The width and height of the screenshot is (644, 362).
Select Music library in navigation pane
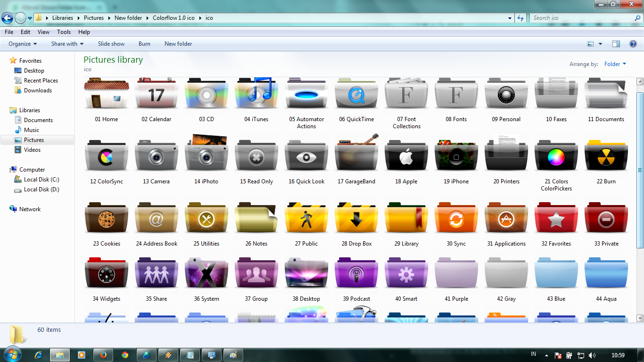click(x=32, y=130)
